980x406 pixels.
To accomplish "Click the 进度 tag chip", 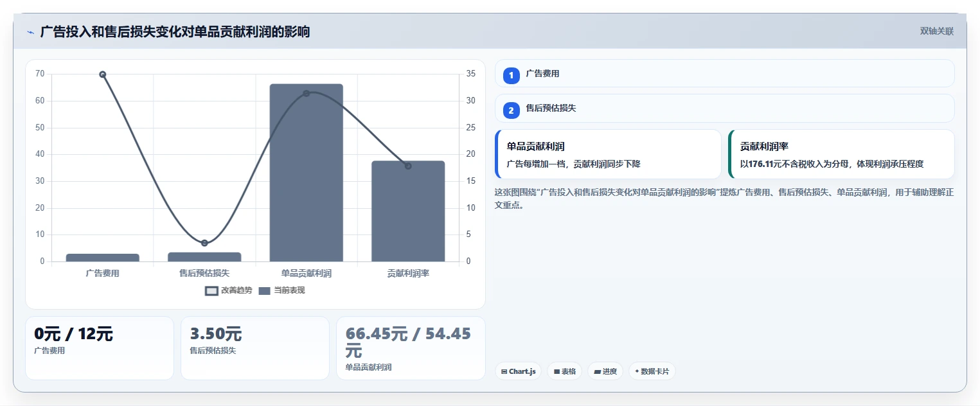I will click(x=605, y=371).
